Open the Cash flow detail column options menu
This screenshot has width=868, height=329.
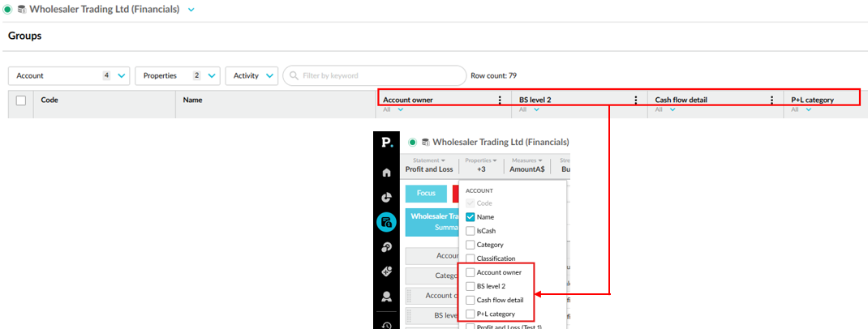click(772, 100)
